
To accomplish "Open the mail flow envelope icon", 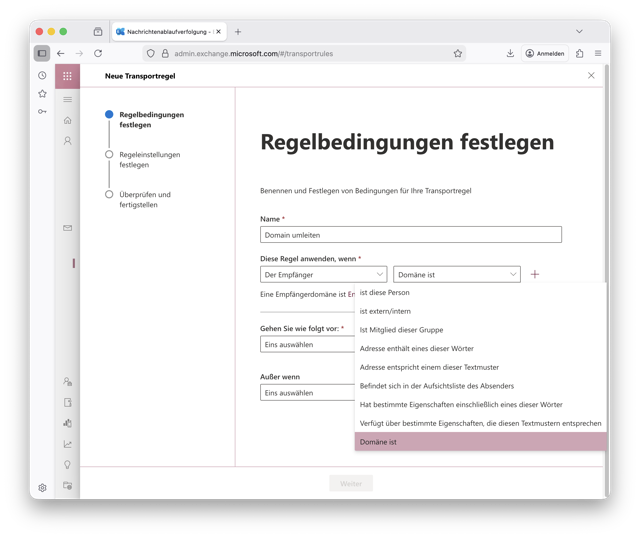I will 68,228.
